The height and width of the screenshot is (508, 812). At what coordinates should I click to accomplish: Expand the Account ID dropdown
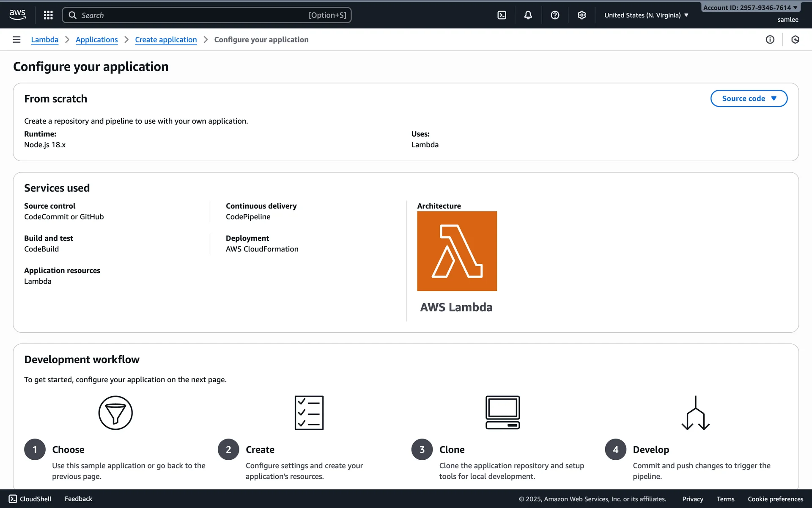click(x=750, y=8)
